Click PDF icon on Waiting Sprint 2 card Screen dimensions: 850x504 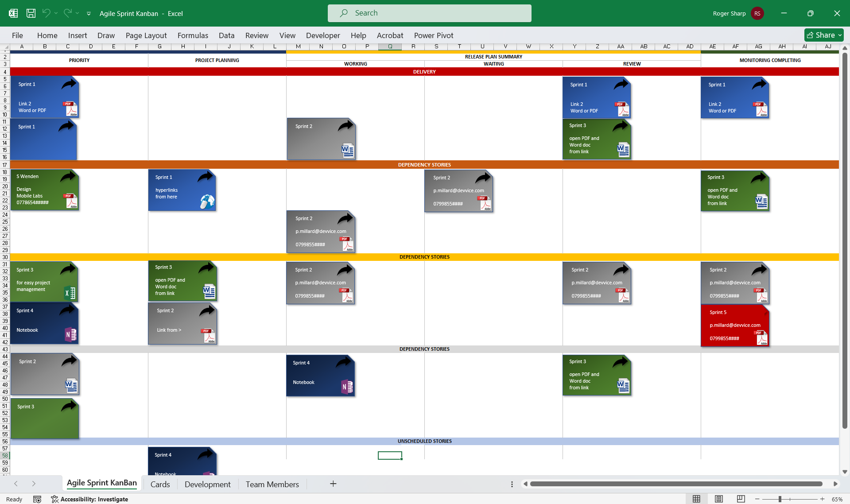point(484,203)
